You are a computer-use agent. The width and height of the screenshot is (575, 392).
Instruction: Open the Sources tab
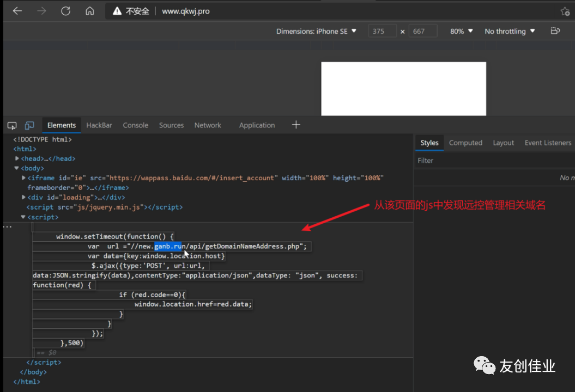[171, 125]
